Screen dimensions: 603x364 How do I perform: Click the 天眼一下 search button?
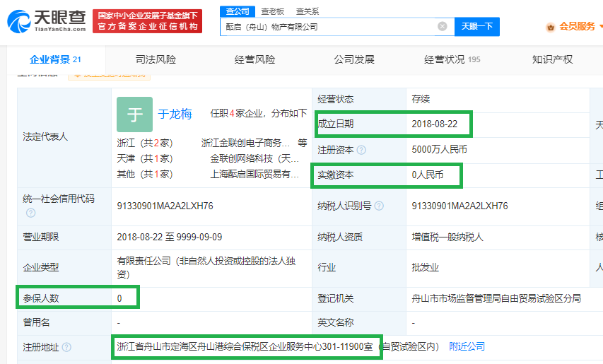[477, 27]
